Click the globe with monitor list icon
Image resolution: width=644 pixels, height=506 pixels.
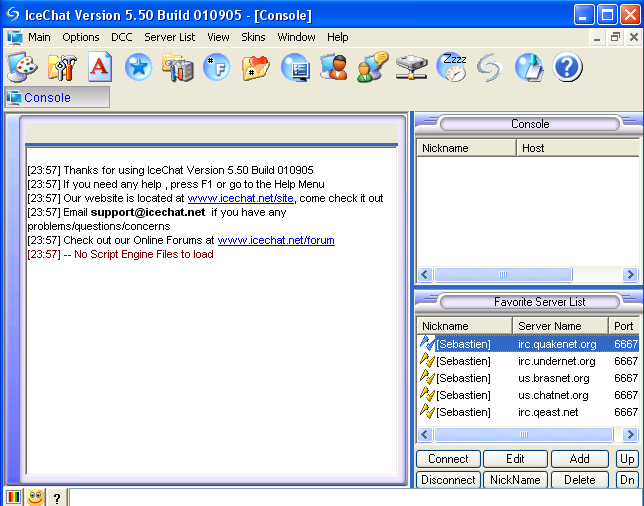point(295,67)
